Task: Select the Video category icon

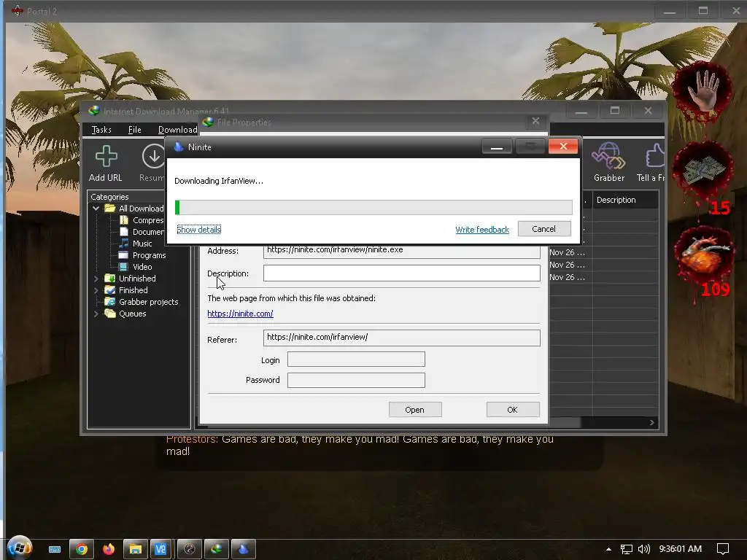Action: [x=124, y=267]
